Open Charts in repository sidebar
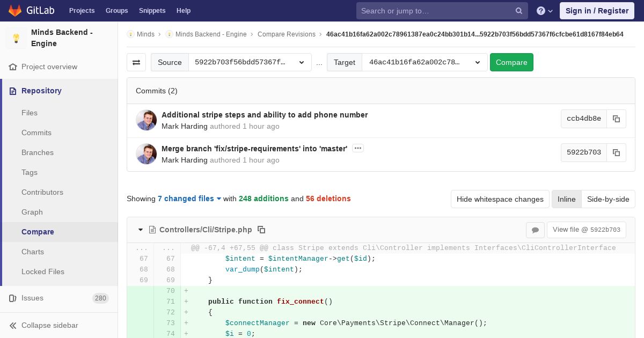The width and height of the screenshot is (644, 338). (x=33, y=252)
